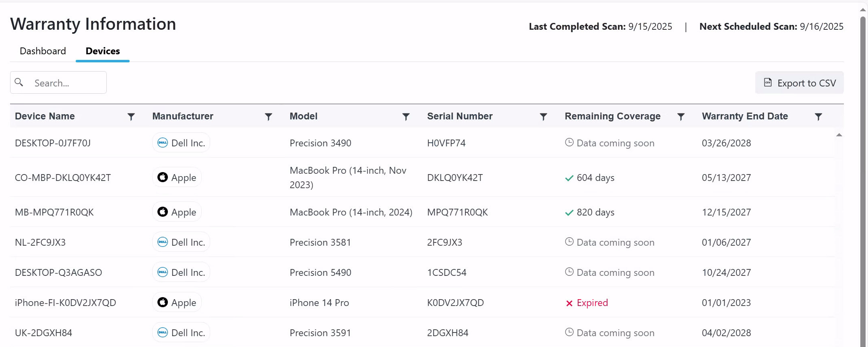
Task: Click the Device Name column filter icon
Action: click(131, 117)
